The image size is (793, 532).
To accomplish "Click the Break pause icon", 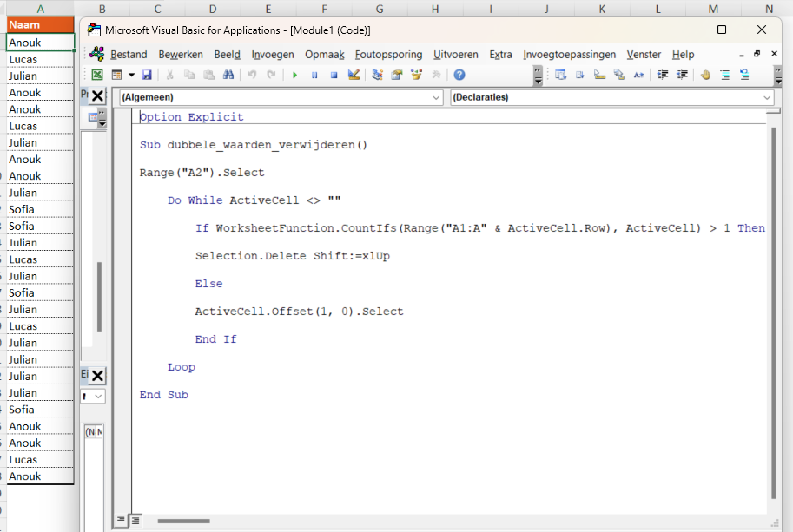I will [314, 75].
